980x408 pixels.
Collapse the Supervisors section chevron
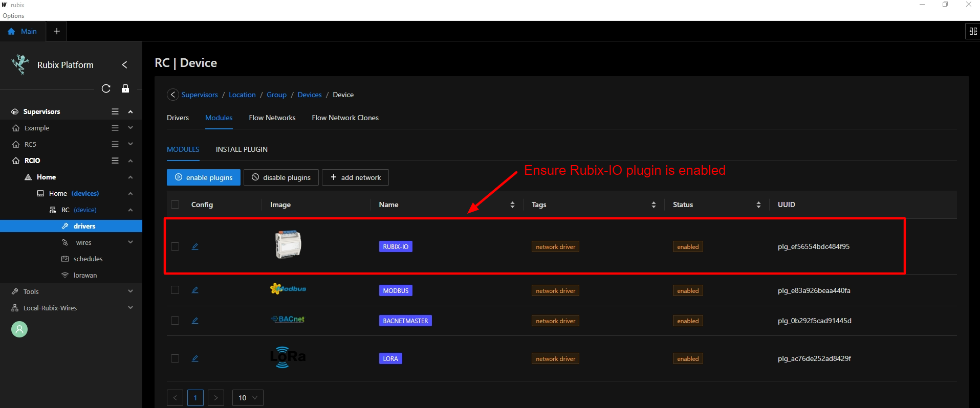[130, 111]
